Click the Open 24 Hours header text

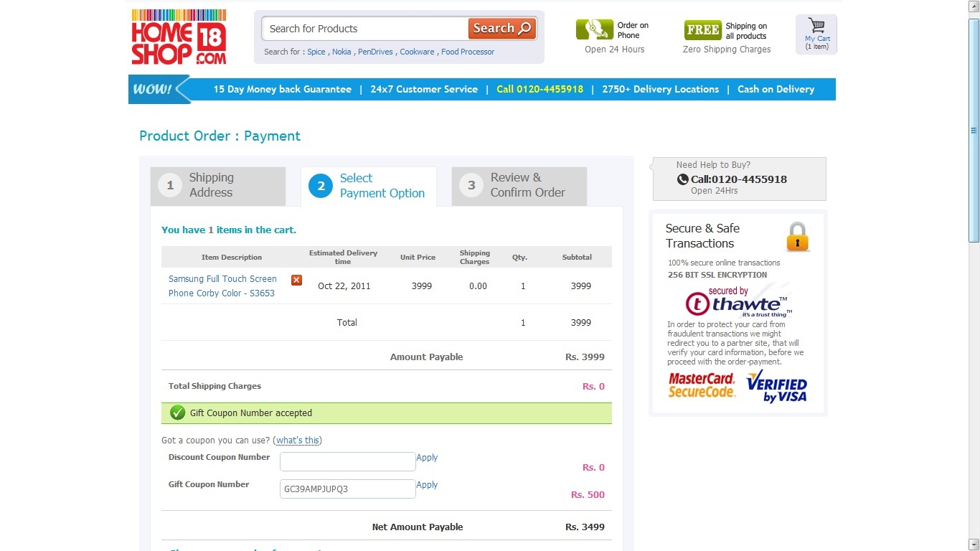(614, 50)
